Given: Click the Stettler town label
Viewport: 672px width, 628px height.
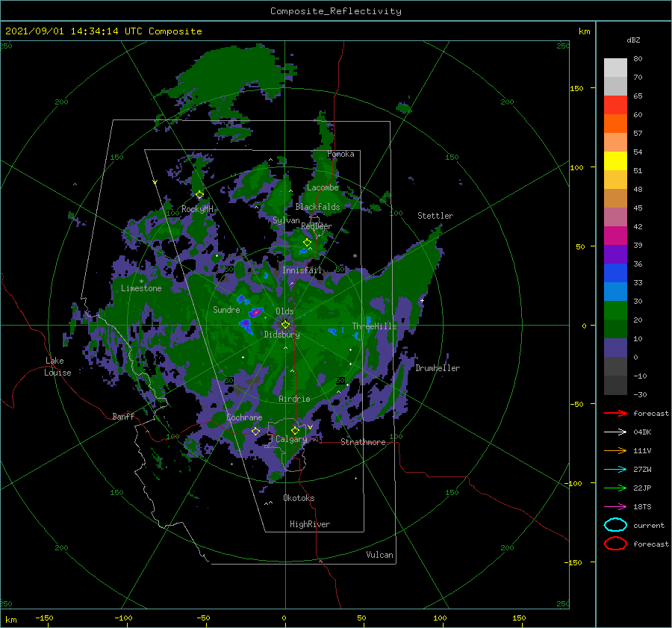Looking at the screenshot, I should [x=435, y=216].
